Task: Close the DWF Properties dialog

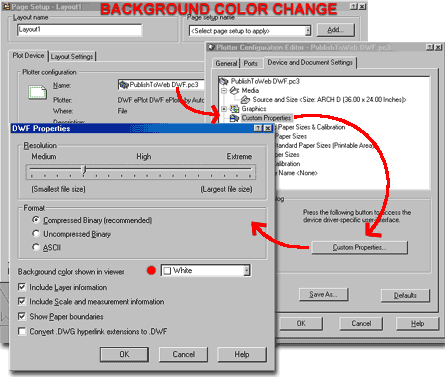Action: pyautogui.click(x=268, y=128)
